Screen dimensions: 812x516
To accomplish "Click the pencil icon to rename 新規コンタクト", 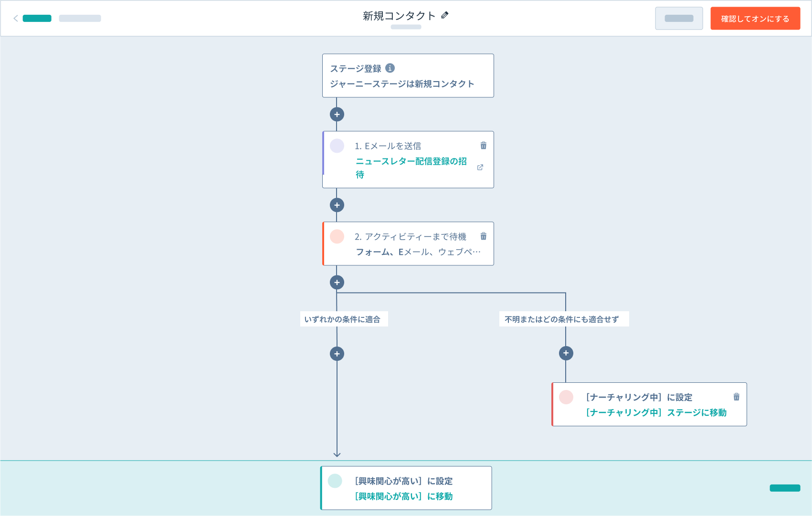I will pos(445,15).
